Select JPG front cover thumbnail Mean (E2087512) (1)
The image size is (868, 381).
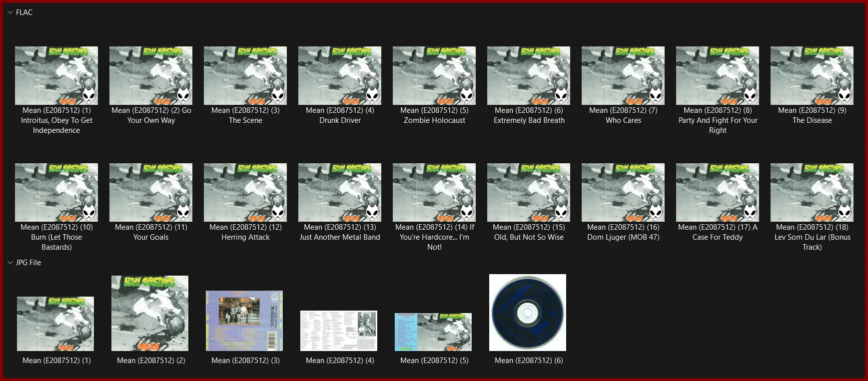click(x=55, y=324)
